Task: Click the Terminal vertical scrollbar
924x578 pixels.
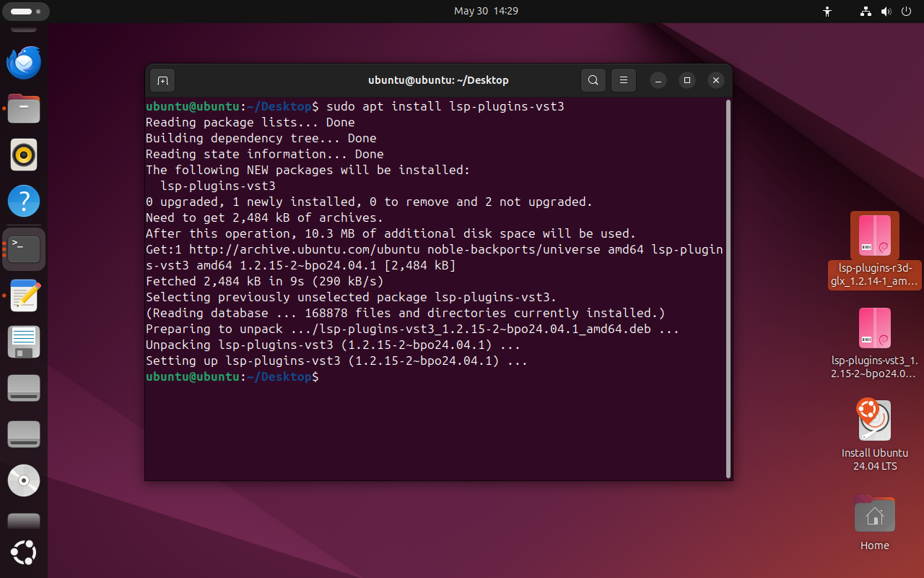Action: (x=728, y=289)
